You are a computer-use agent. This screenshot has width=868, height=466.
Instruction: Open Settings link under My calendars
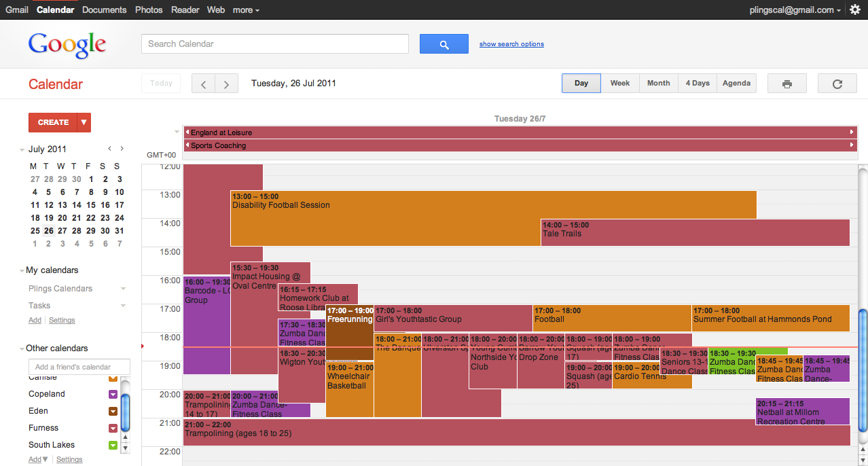tap(62, 321)
